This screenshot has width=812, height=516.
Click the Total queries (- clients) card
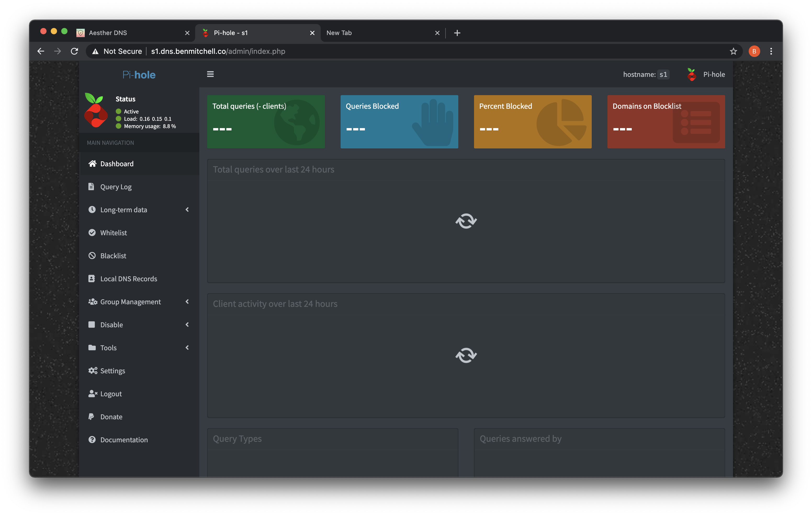[266, 122]
